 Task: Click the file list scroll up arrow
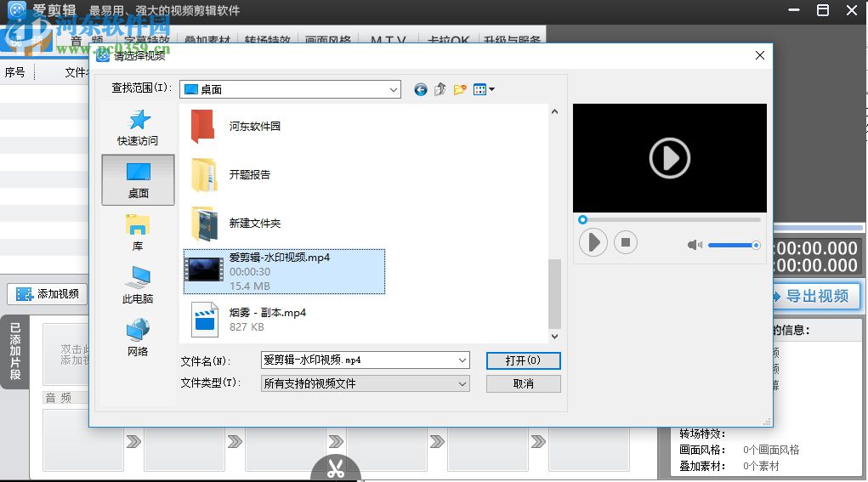click(554, 111)
